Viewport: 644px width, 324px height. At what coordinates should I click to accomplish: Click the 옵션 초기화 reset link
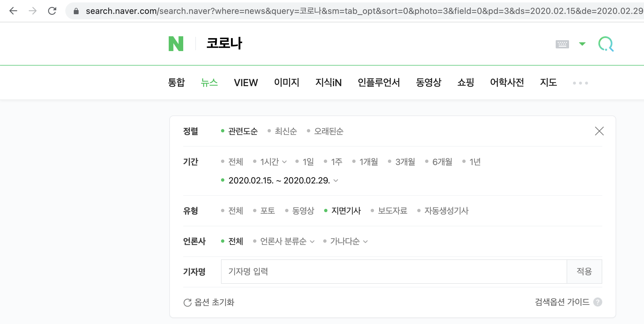click(214, 302)
